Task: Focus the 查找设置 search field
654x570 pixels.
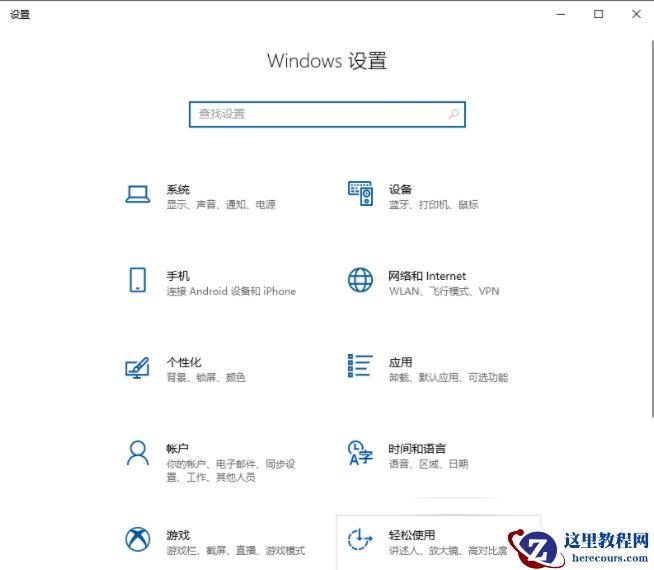Action: (327, 114)
